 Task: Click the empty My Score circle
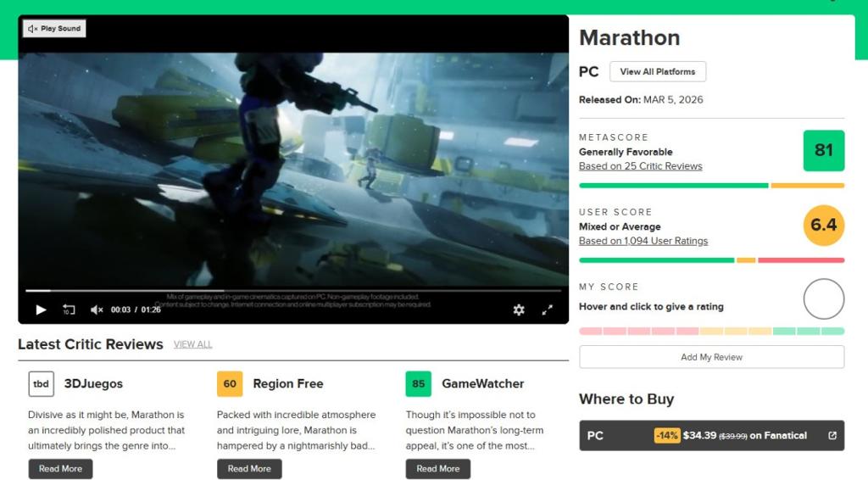click(x=823, y=299)
